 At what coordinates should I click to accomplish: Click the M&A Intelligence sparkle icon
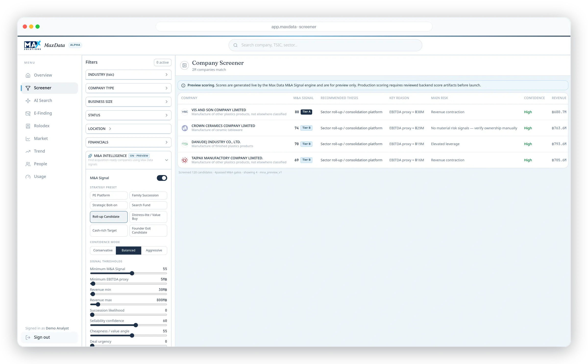pos(90,156)
